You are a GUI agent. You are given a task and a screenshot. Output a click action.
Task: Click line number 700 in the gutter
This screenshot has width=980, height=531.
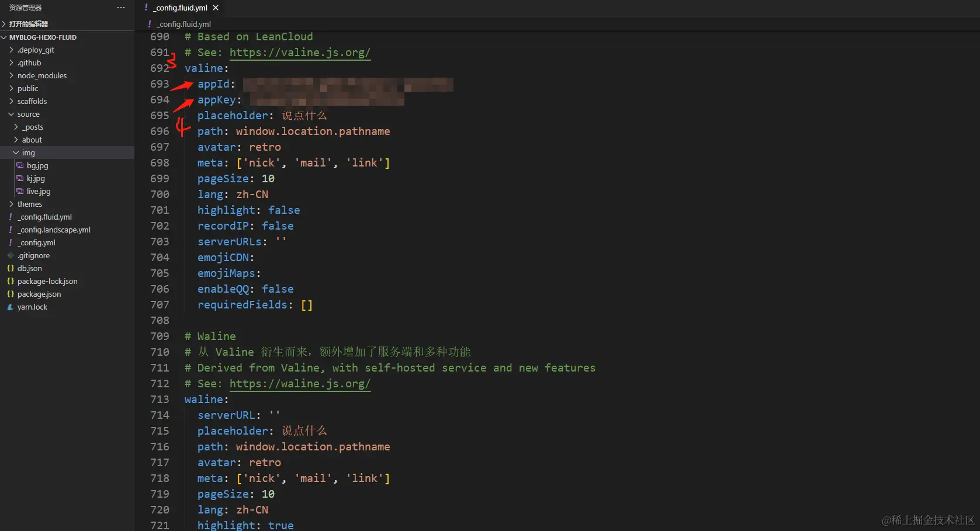tap(160, 195)
